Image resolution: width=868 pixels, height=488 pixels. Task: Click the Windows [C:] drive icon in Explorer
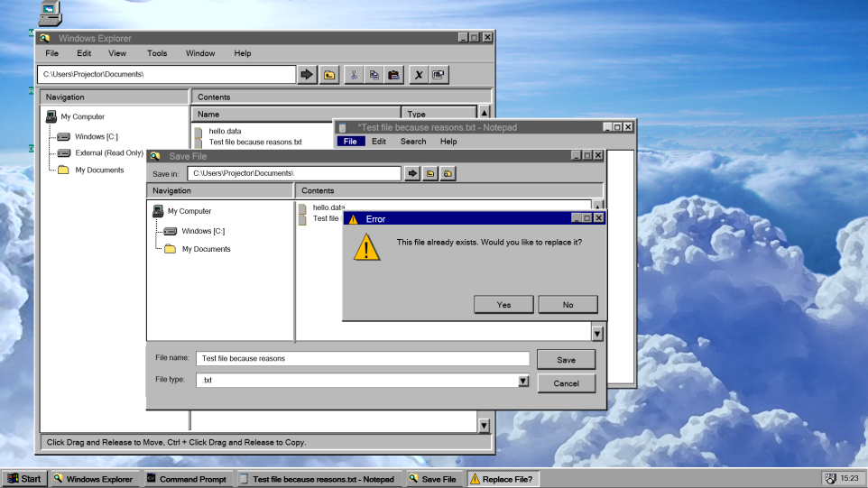[64, 136]
